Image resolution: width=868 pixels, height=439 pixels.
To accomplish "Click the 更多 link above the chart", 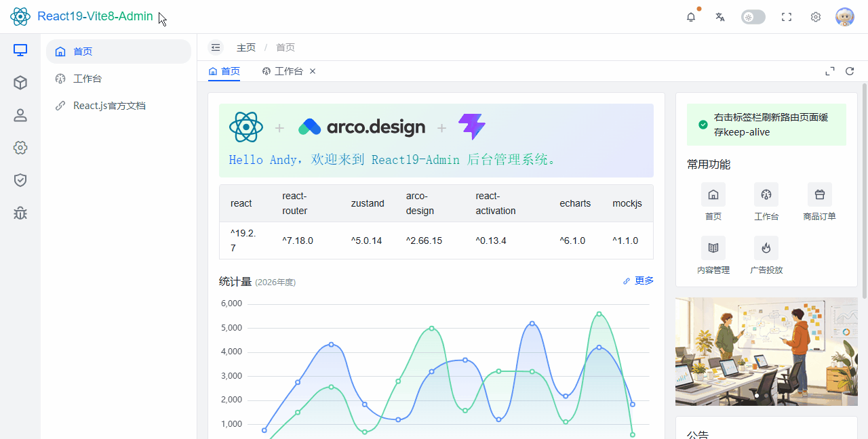I will click(x=638, y=280).
